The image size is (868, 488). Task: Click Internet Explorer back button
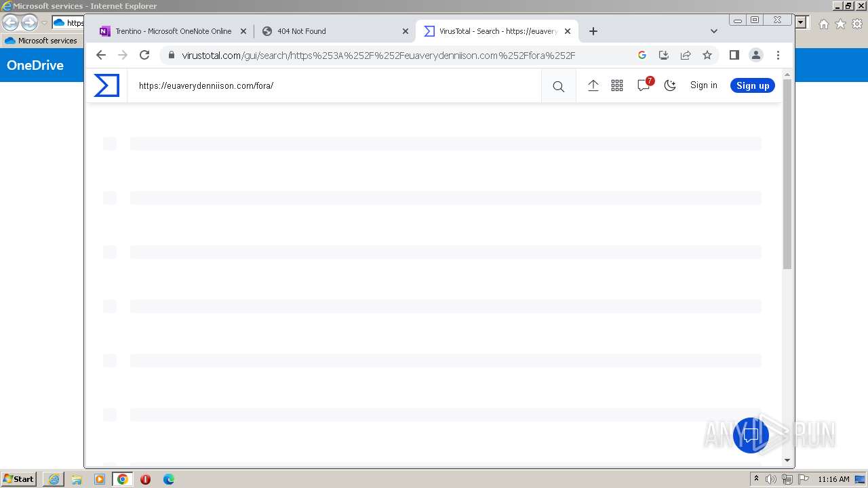pyautogui.click(x=11, y=23)
